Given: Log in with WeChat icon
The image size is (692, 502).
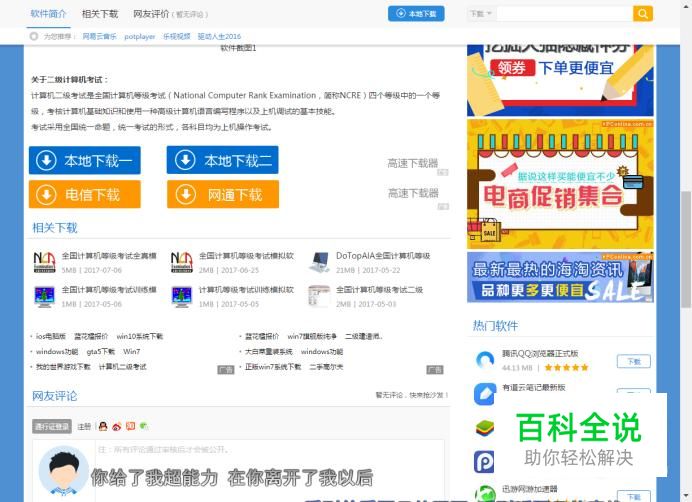Looking at the screenshot, I should pyautogui.click(x=143, y=426).
